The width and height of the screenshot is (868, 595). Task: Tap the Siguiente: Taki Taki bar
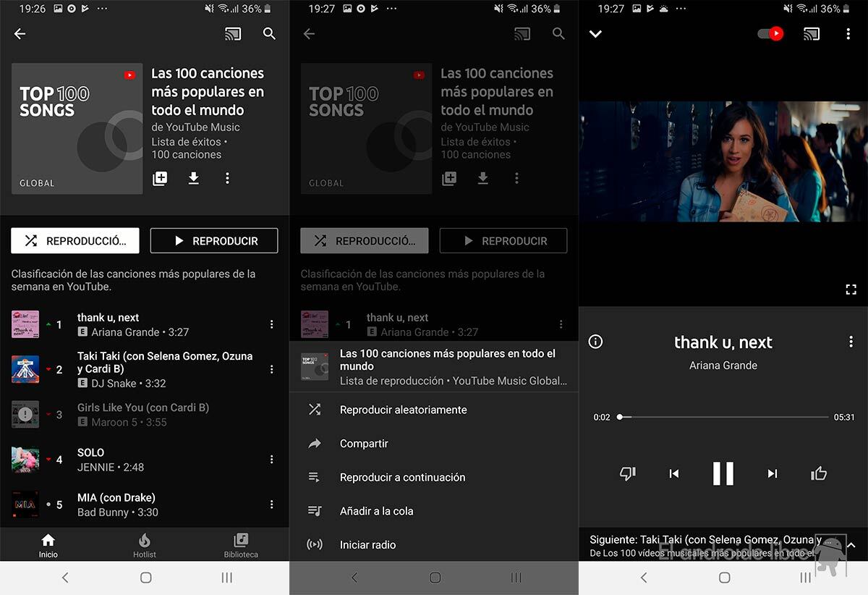(x=723, y=545)
